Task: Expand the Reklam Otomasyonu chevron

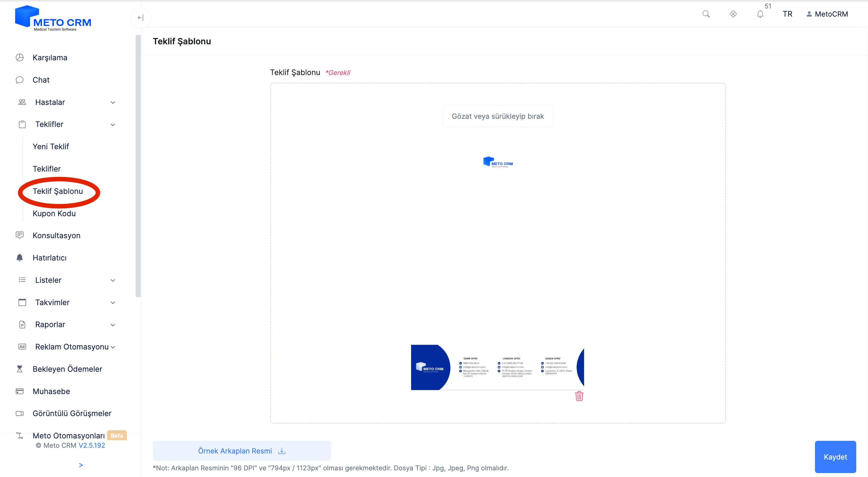Action: click(x=113, y=347)
